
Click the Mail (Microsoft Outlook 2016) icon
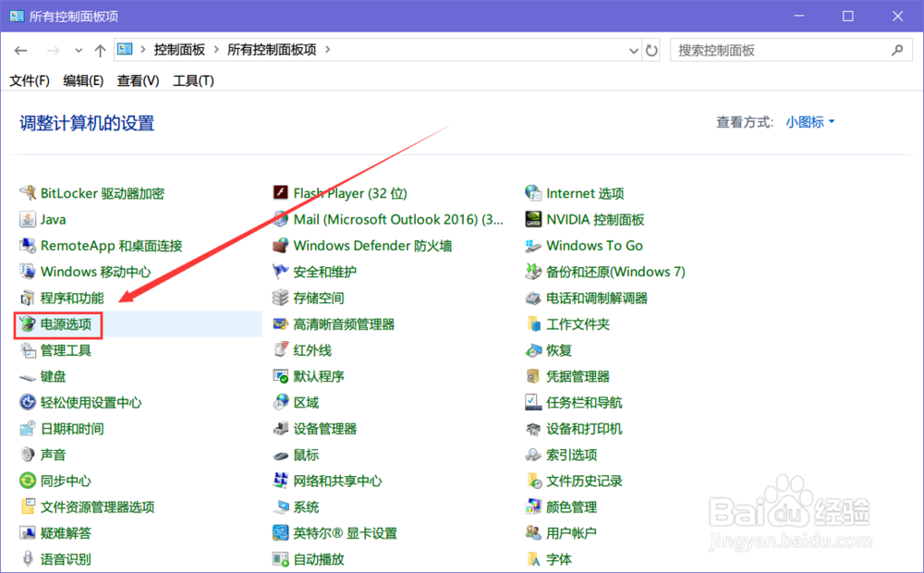[281, 219]
